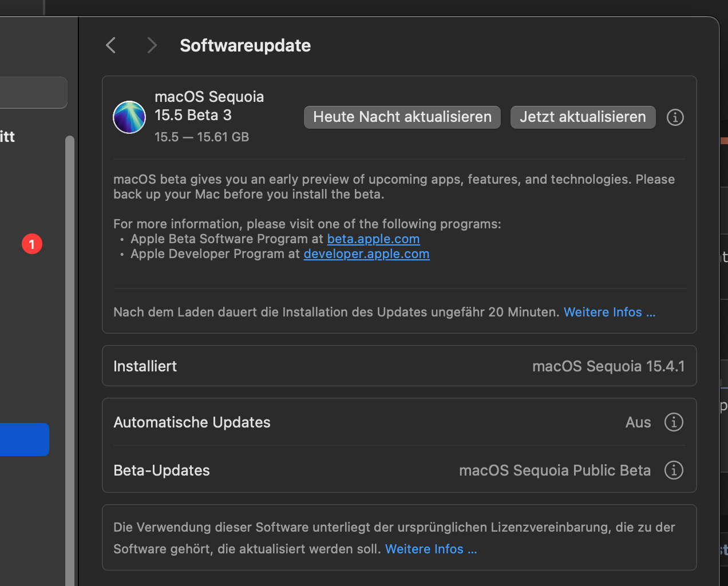Click the macOS Sequoia update icon
Screen dimensions: 728x586
coord(129,117)
